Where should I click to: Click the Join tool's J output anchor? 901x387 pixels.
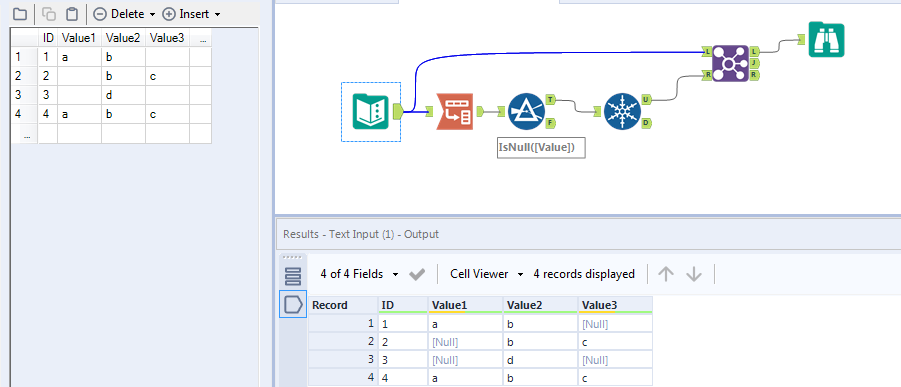pos(754,63)
